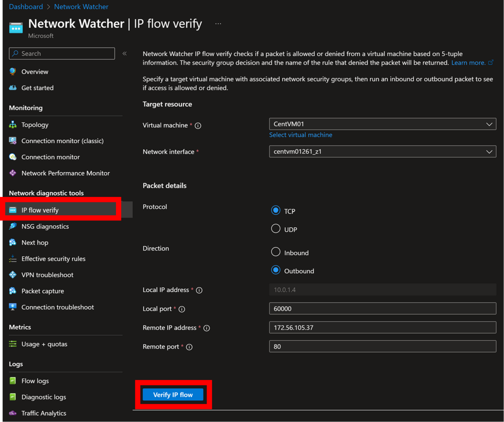Click info icon beside Local port
The image size is (504, 422).
182,309
